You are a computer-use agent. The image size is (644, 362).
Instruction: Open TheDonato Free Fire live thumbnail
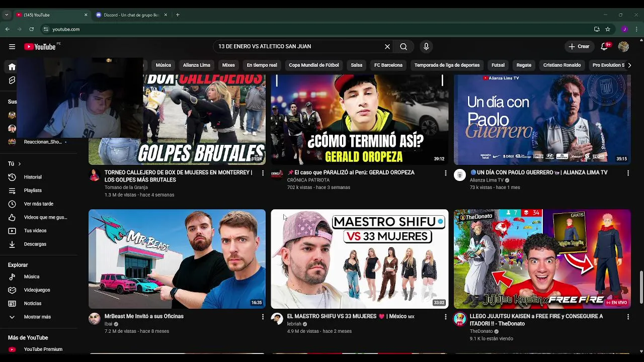[542, 259]
